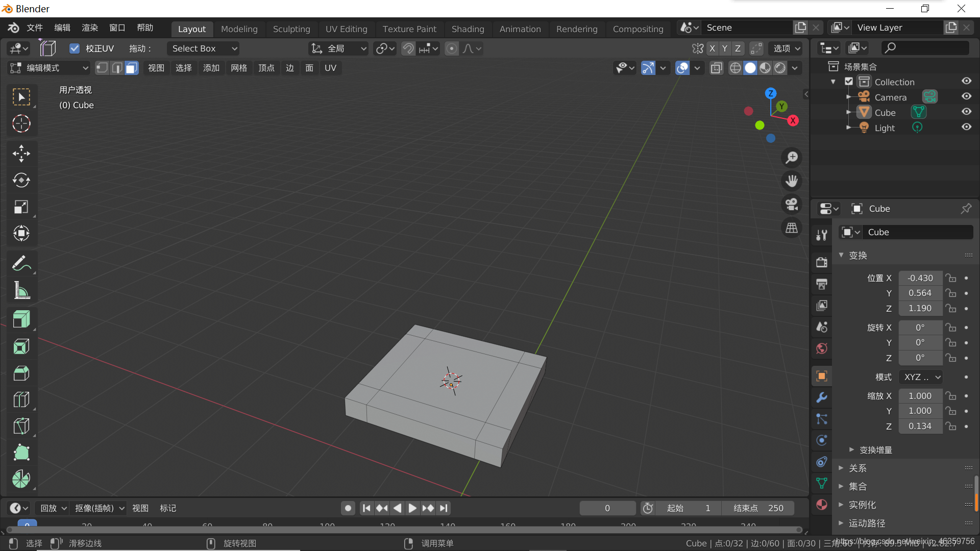Open the 网格 menu
Screen dimensions: 980x551
[239, 68]
